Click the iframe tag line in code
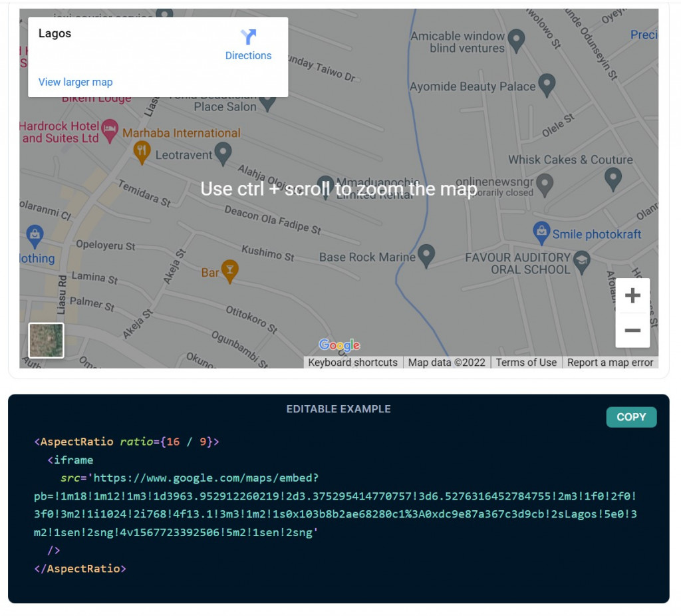The width and height of the screenshot is (681, 616). [70, 460]
